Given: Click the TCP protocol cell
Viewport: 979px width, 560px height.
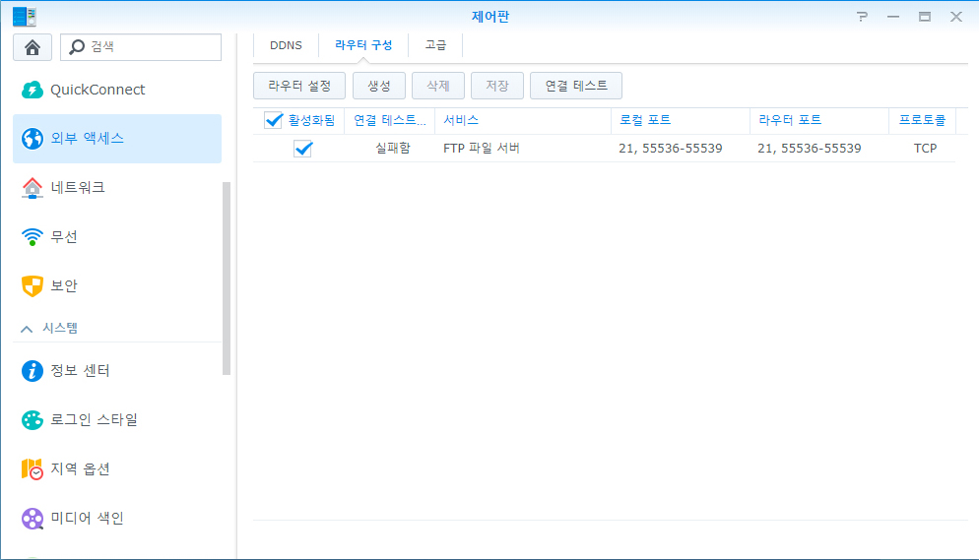Looking at the screenshot, I should (x=925, y=149).
